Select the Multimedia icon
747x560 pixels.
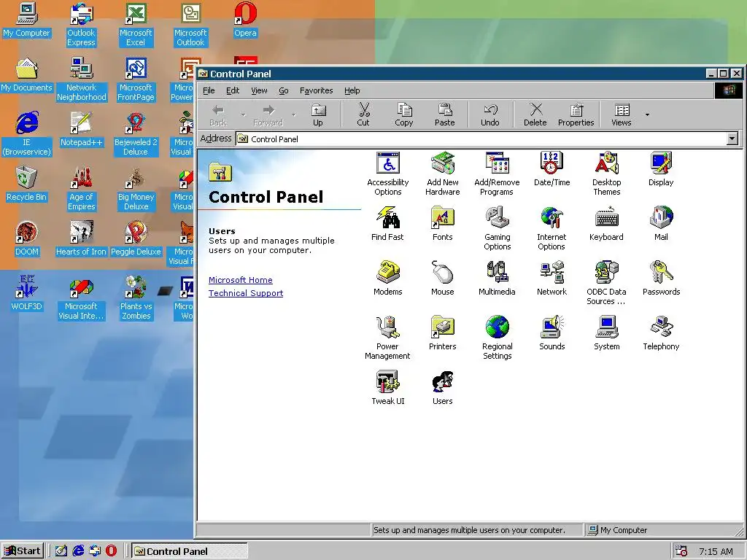pos(497,273)
